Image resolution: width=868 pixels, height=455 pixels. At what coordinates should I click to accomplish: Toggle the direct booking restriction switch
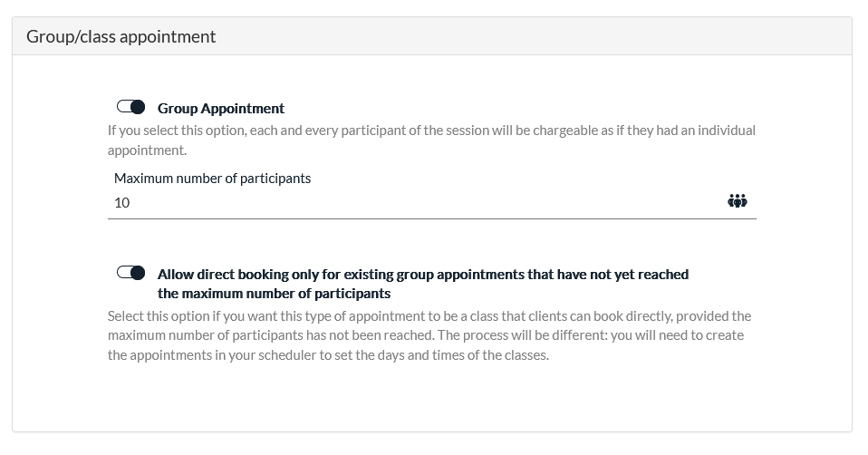click(x=131, y=273)
